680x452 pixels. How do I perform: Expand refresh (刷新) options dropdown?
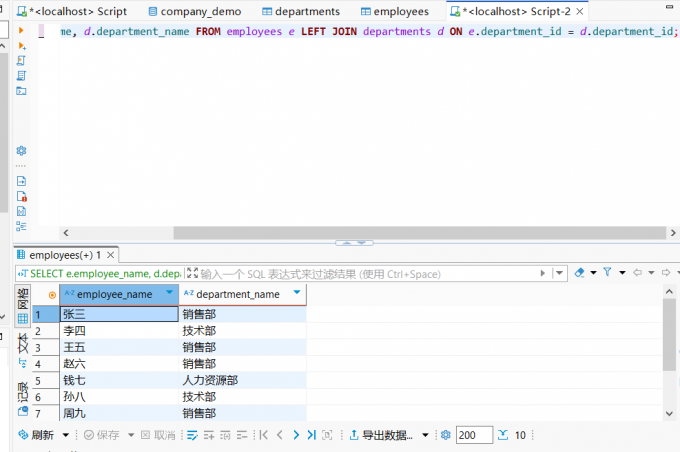[65, 435]
